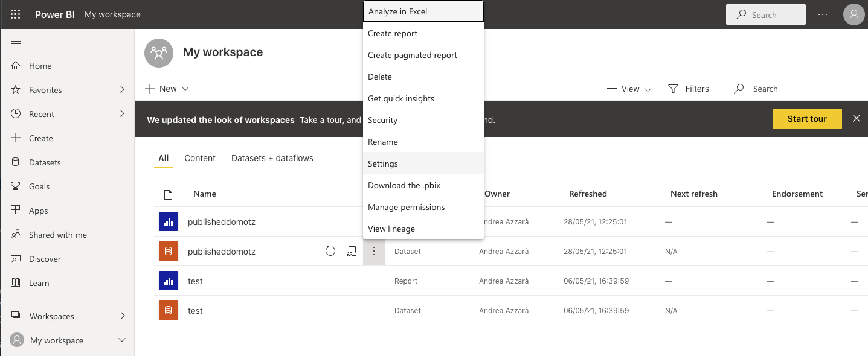Open the top bar more options ellipsis
Screen dimensions: 868x356
click(x=823, y=14)
